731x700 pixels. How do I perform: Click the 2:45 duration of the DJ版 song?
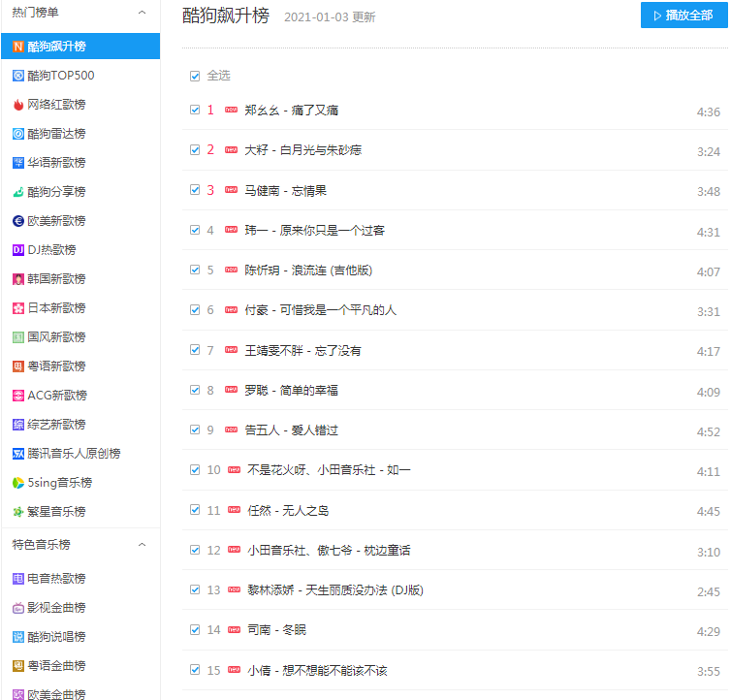tap(708, 591)
